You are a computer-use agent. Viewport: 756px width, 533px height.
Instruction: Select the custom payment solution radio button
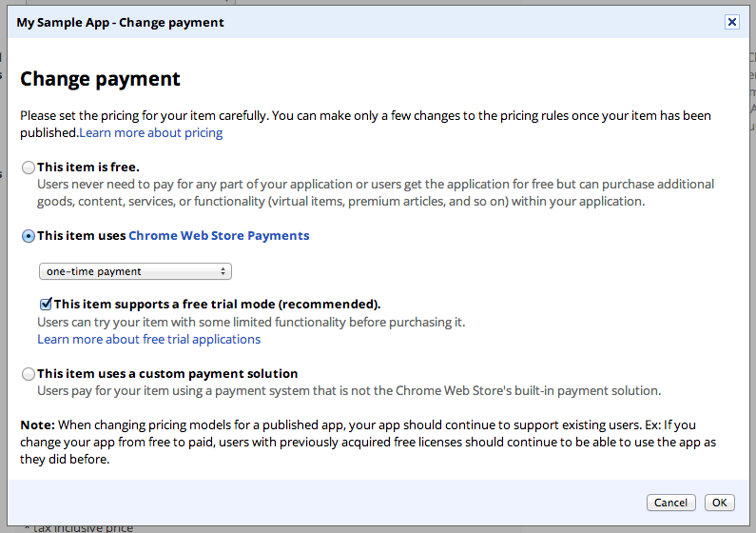pos(29,374)
